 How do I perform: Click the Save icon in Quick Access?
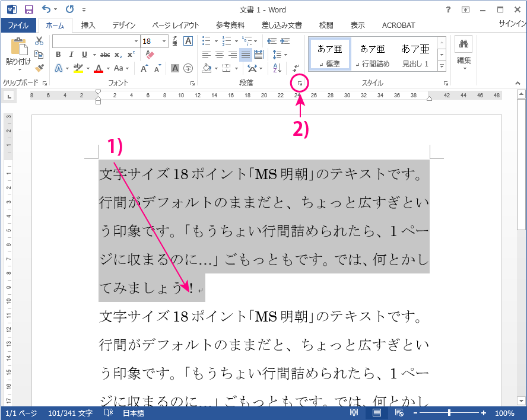pyautogui.click(x=29, y=9)
